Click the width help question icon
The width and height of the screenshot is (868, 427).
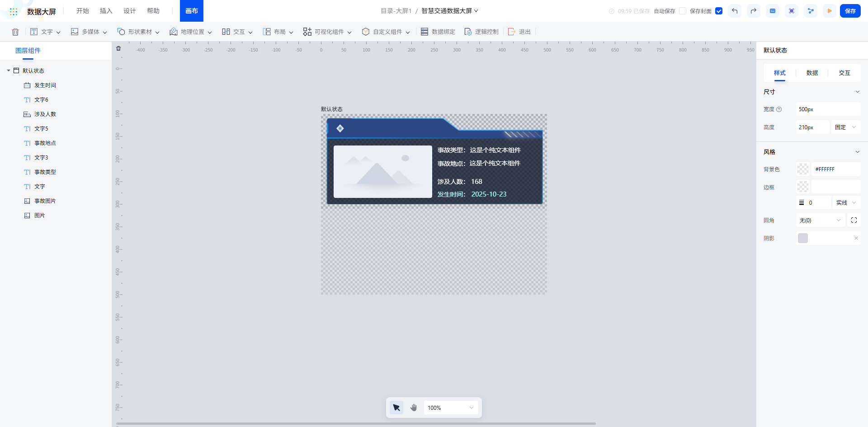point(779,109)
